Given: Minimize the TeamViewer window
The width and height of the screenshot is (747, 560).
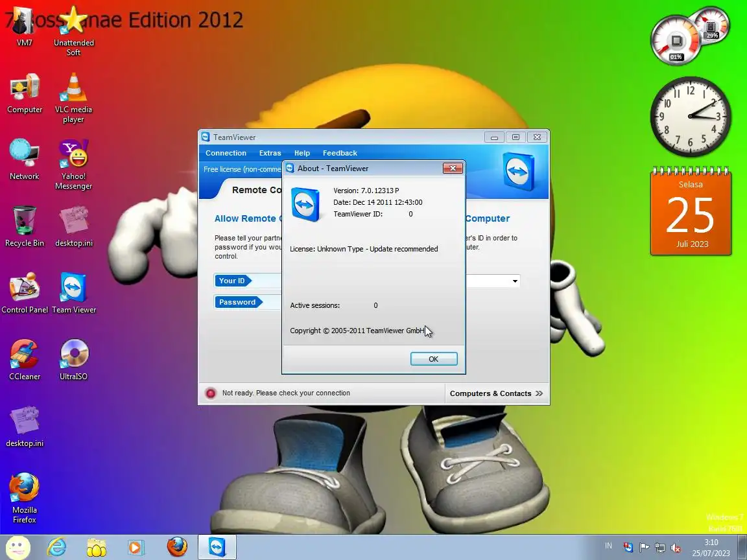Looking at the screenshot, I should point(494,137).
